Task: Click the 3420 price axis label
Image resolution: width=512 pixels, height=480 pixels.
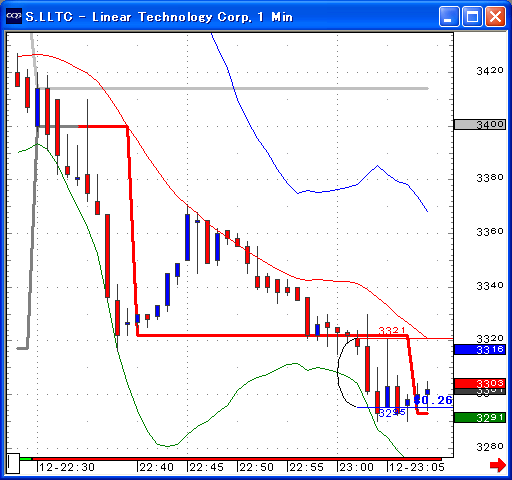Action: coord(490,71)
